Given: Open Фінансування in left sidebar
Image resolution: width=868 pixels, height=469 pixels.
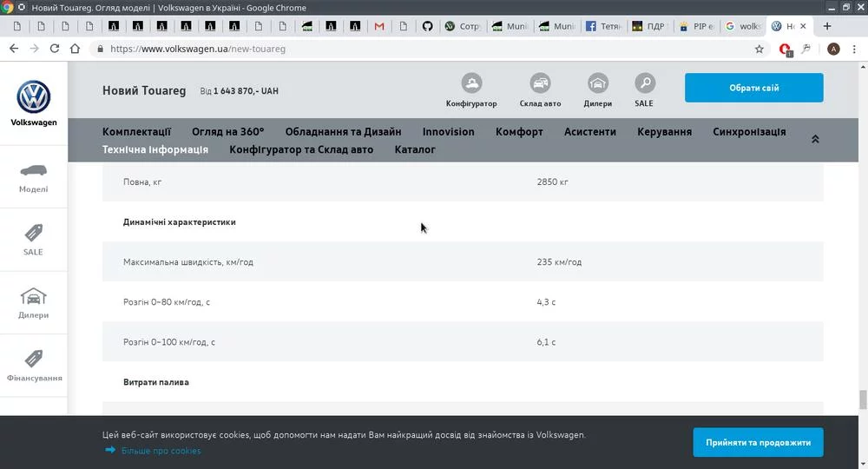Looking at the screenshot, I should coord(34,366).
